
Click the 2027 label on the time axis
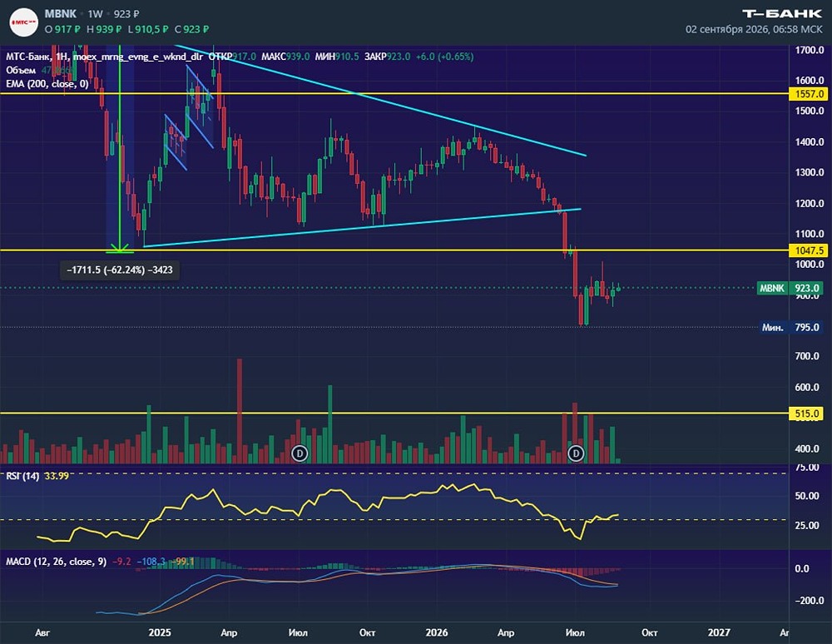click(x=719, y=632)
